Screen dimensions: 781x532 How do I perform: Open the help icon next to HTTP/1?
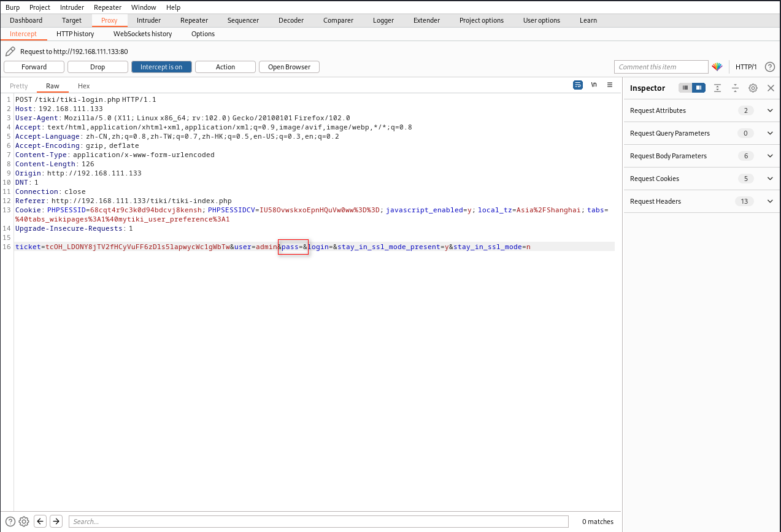point(770,67)
